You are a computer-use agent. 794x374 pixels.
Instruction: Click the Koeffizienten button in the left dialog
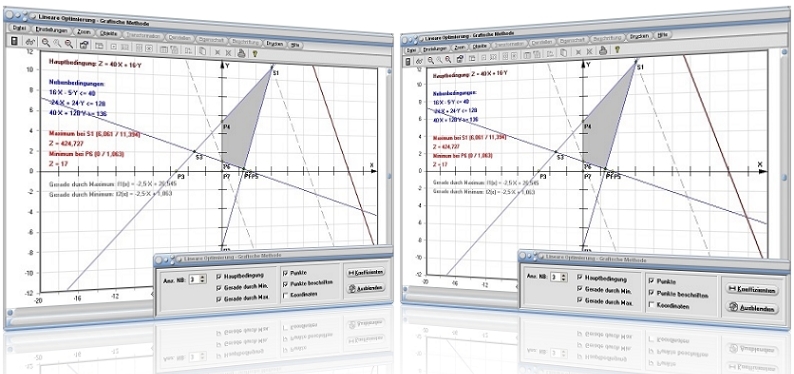365,272
